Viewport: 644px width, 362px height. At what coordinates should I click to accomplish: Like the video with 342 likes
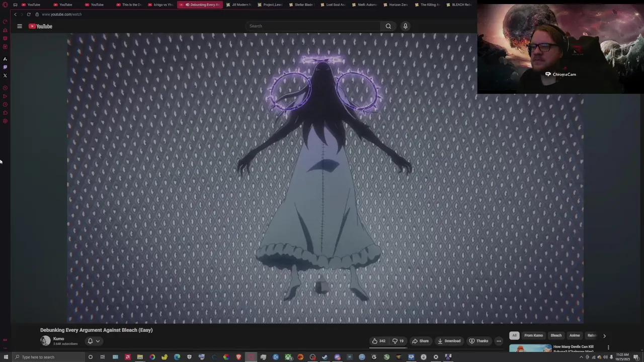[x=378, y=341]
